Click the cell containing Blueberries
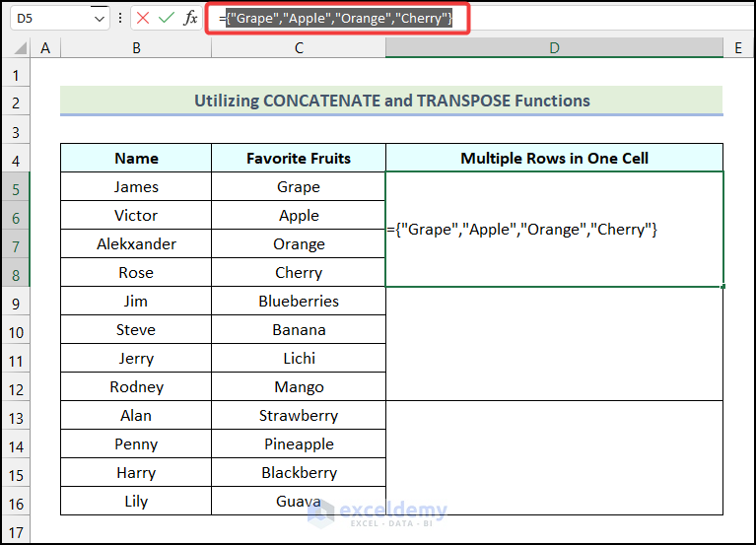Viewport: 756px width, 545px height. [x=299, y=302]
